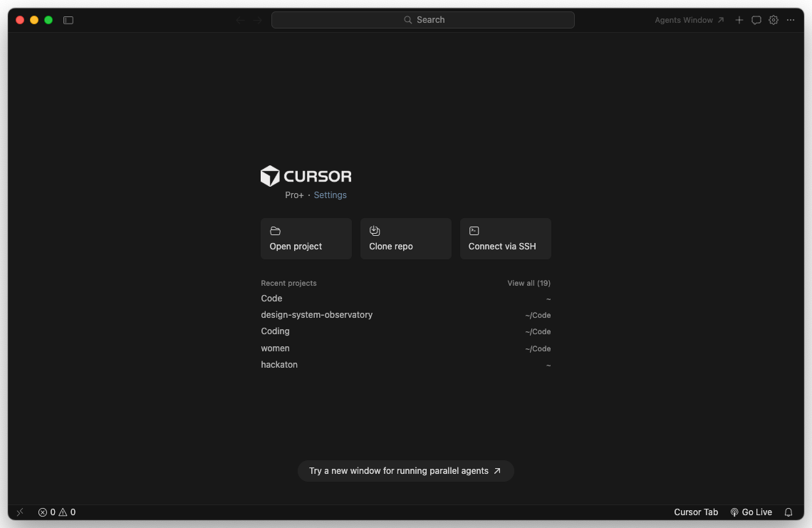812x528 pixels.
Task: Click View all (19) recent projects
Action: pos(529,283)
